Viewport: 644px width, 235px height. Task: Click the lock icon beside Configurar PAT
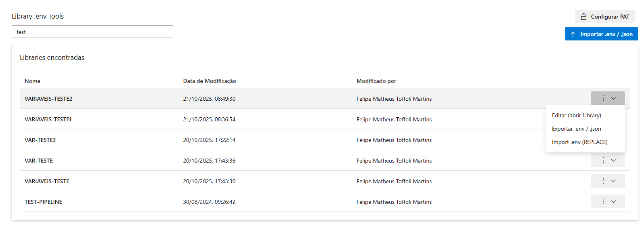[583, 17]
